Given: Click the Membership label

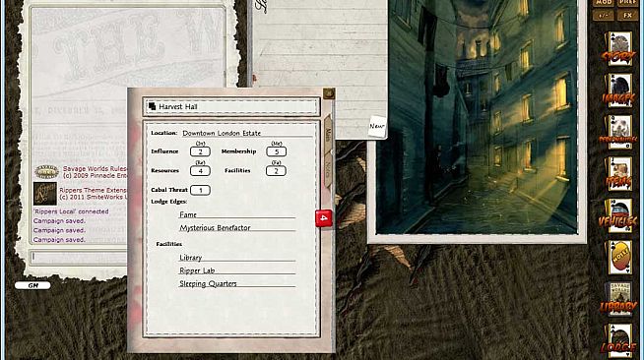Looking at the screenshot, I should (x=238, y=151).
